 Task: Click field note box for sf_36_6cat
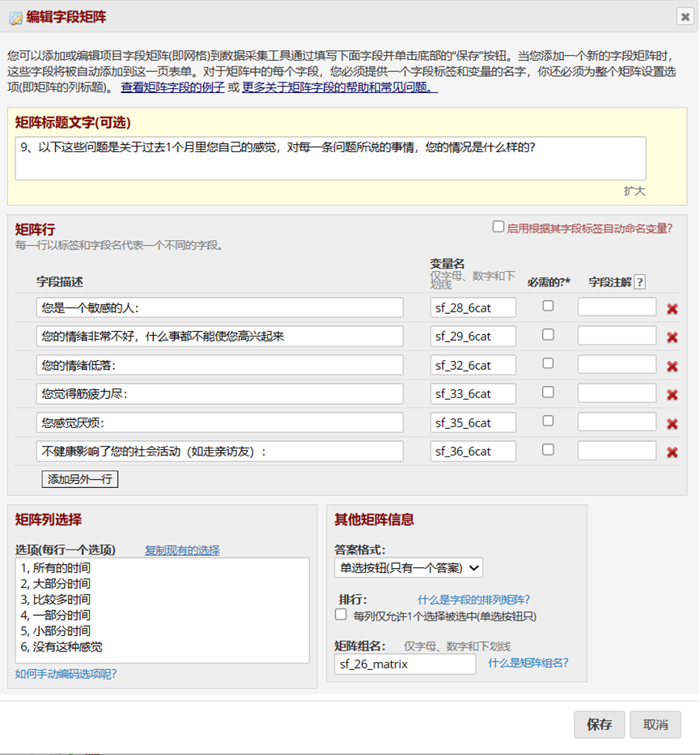click(617, 451)
